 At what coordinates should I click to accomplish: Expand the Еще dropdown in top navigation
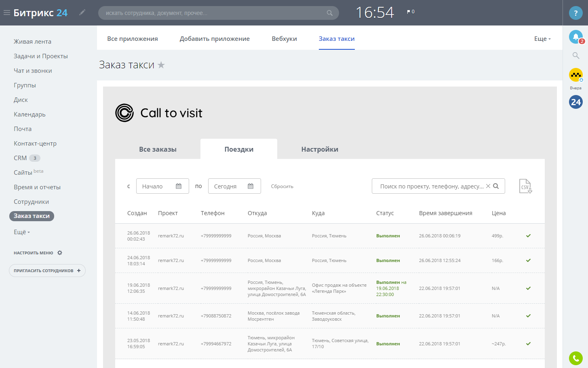[x=542, y=39]
